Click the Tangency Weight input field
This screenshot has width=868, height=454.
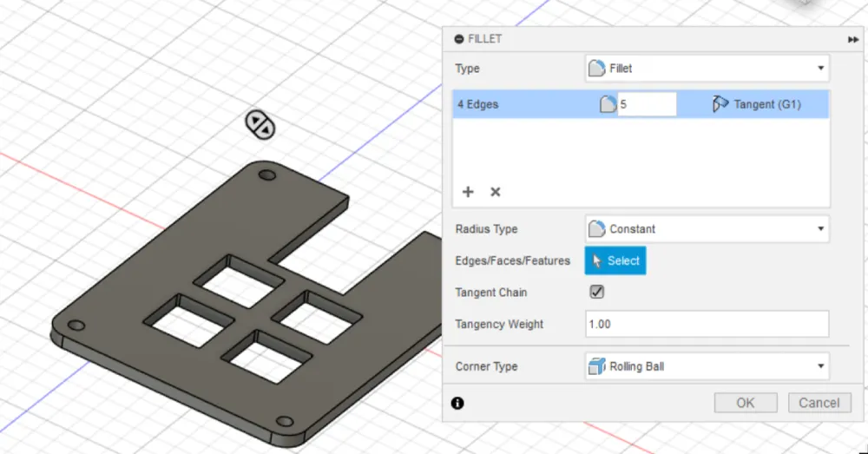tap(707, 325)
